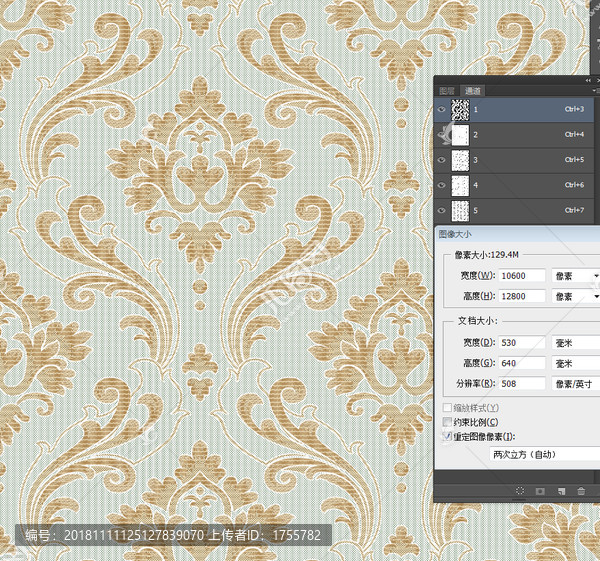The image size is (600, 561).
Task: Click pixel width field 10600
Action: 522,276
